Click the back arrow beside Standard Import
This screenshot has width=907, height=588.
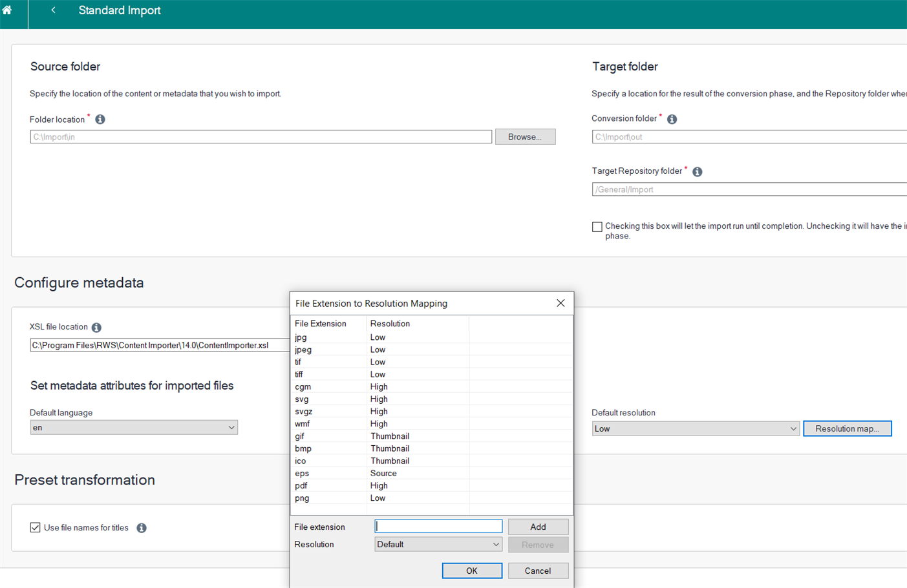(52, 10)
